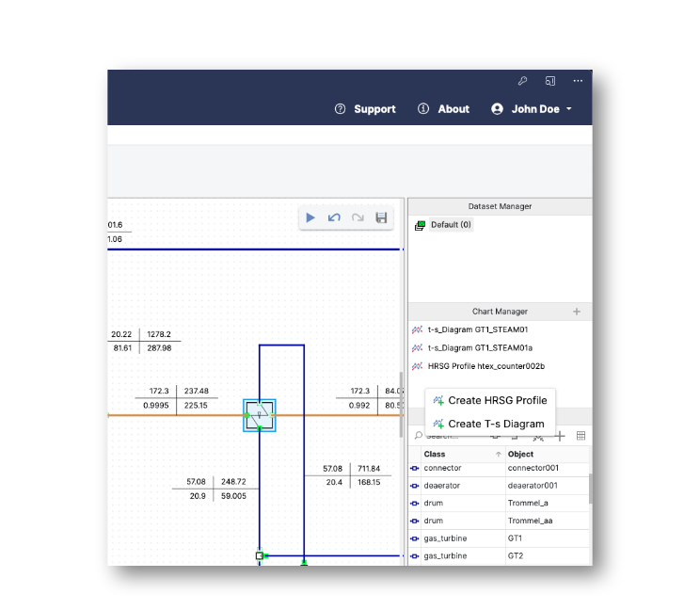Select the deaerator001 row in the object table
Image resolution: width=700 pixels, height=610 pixels.
tap(533, 486)
